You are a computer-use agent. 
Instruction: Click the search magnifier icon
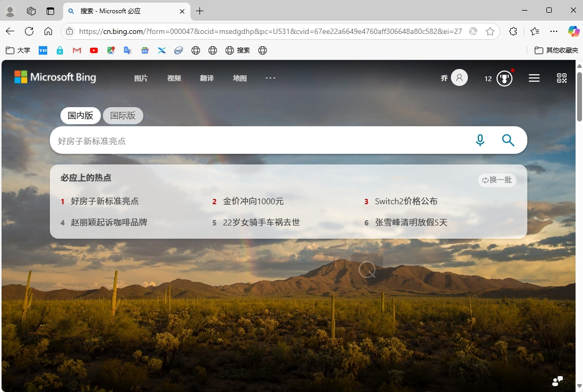pyautogui.click(x=508, y=140)
